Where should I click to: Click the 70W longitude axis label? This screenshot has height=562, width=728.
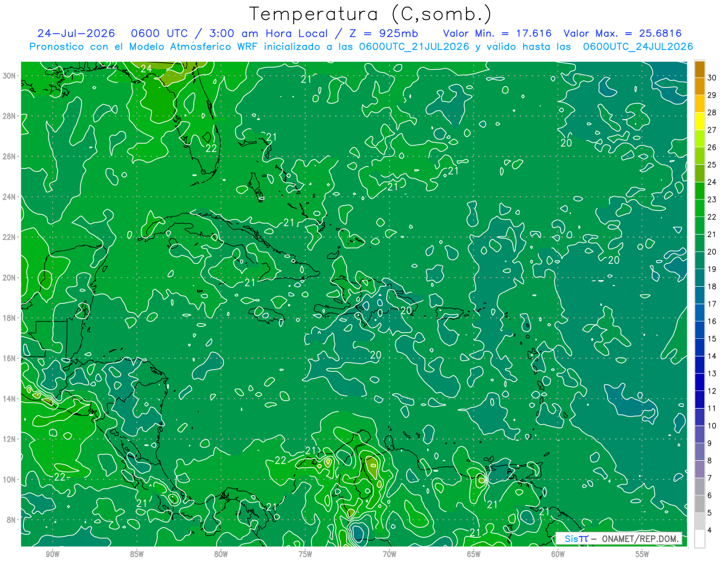[389, 554]
